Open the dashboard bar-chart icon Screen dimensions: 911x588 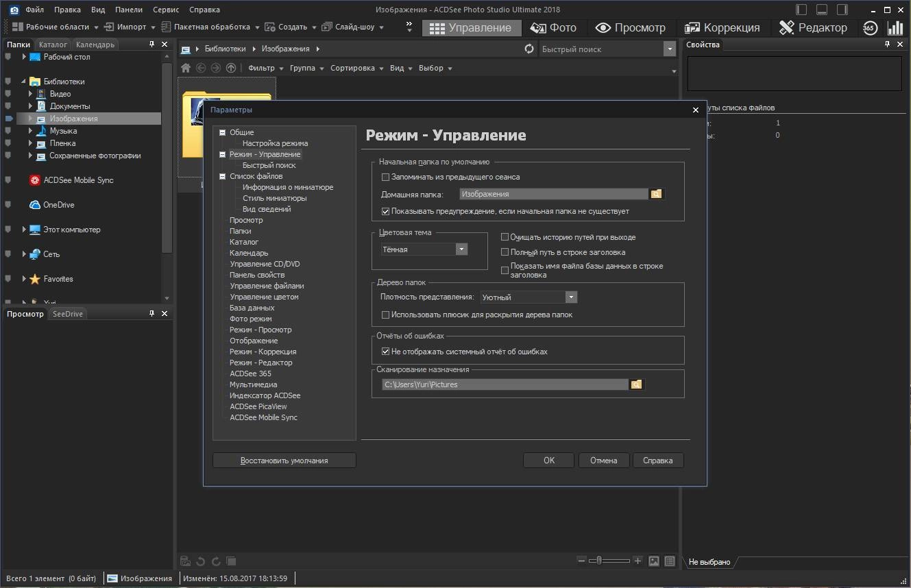pos(895,27)
